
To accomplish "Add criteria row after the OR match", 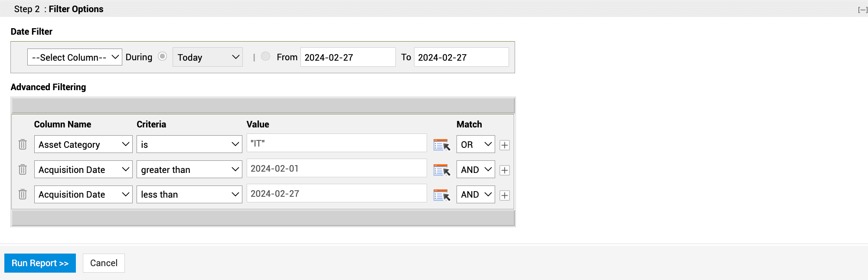I will (x=504, y=145).
